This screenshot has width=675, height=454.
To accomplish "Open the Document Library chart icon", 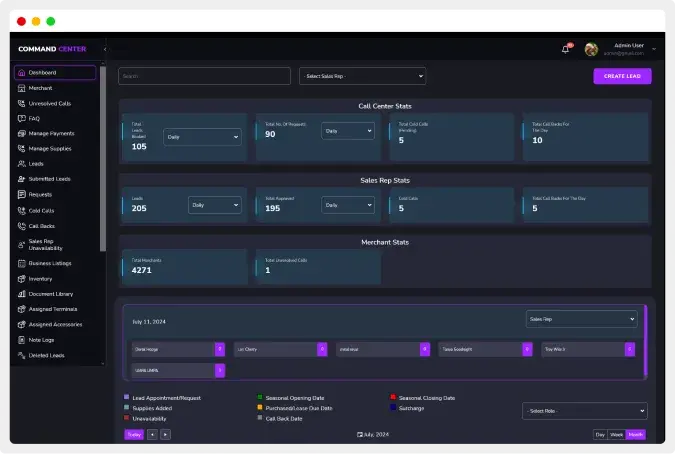I will point(22,294).
